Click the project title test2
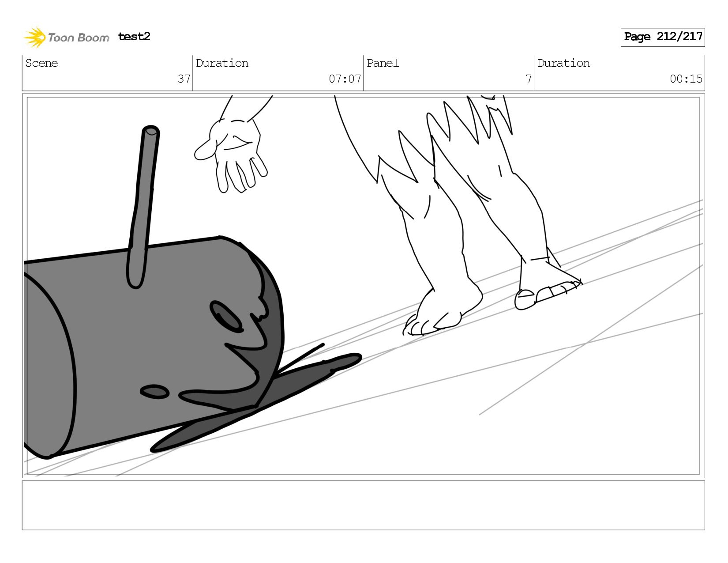 pos(134,37)
